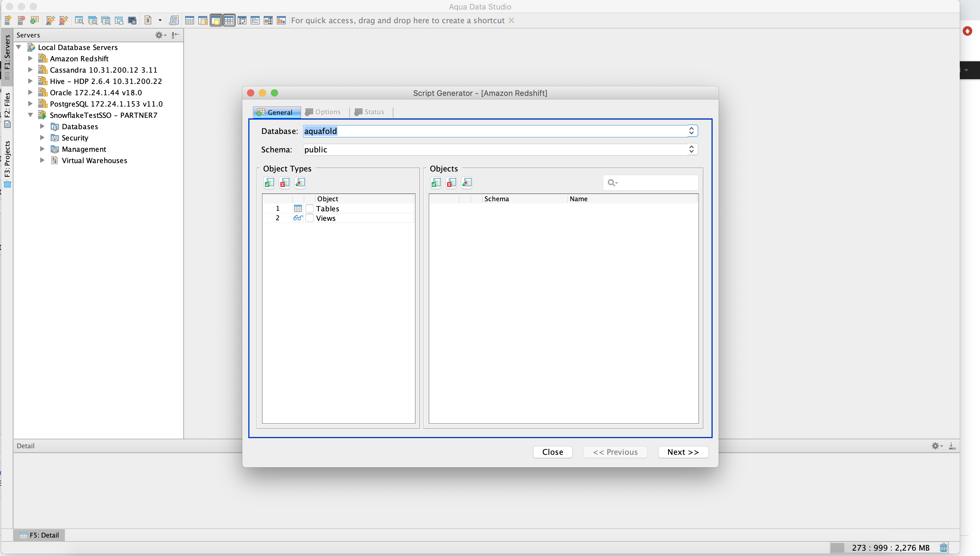The height and width of the screenshot is (556, 980).
Task: Click the connect server plug icon
Action: (x=50, y=20)
